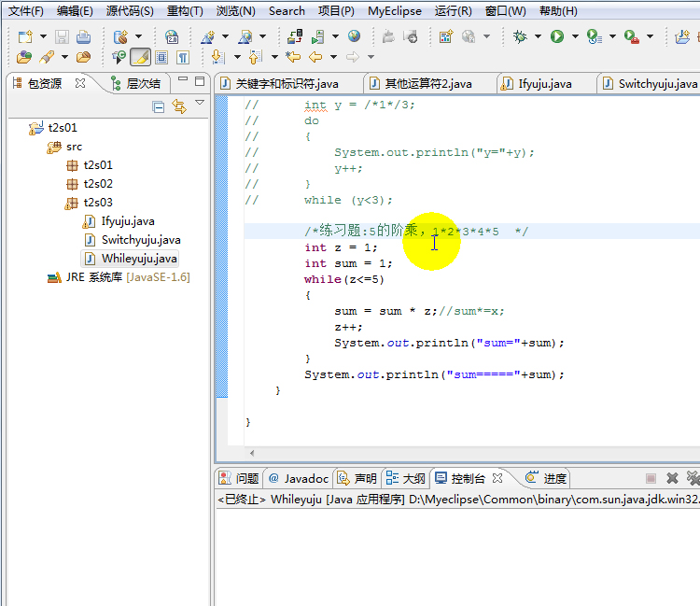Click the Open Type folder icon
This screenshot has width=700, height=606.
click(x=24, y=57)
